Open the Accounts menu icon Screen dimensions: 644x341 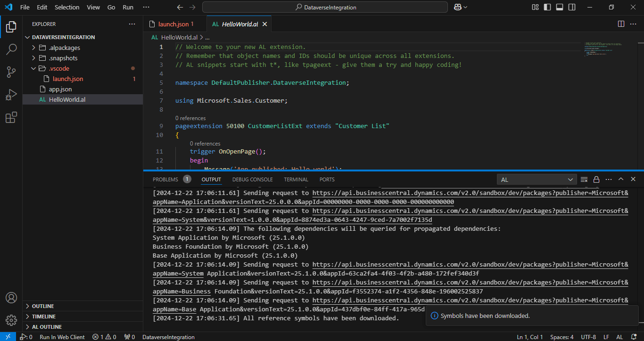pos(11,298)
